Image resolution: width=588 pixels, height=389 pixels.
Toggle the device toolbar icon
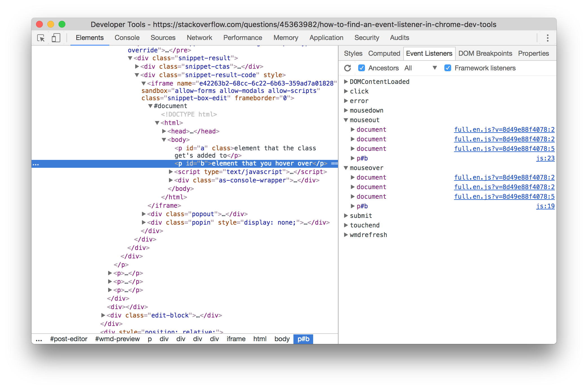(55, 38)
